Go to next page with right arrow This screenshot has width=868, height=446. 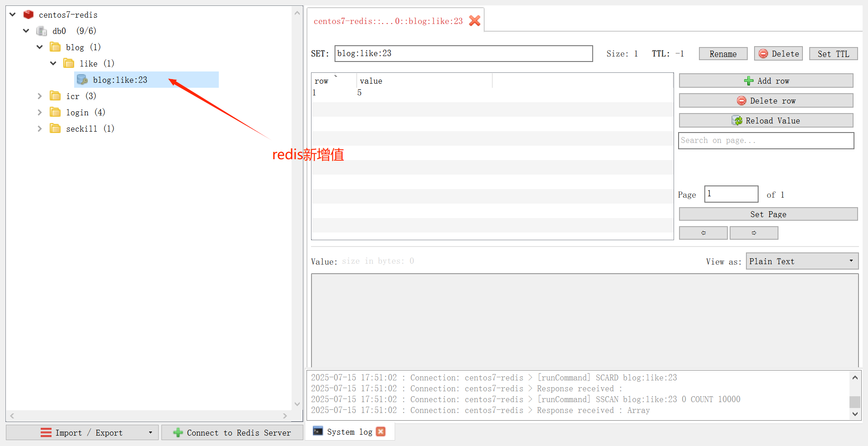754,233
